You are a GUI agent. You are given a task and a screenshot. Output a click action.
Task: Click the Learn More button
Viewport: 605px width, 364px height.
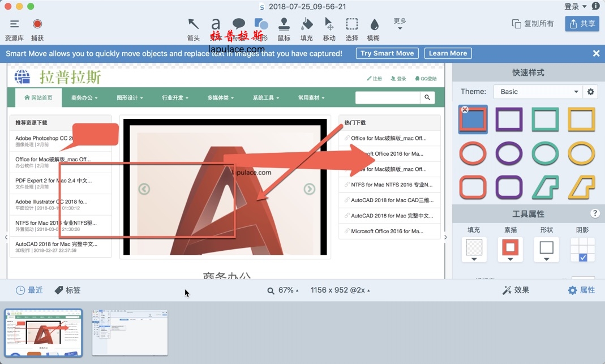(448, 53)
